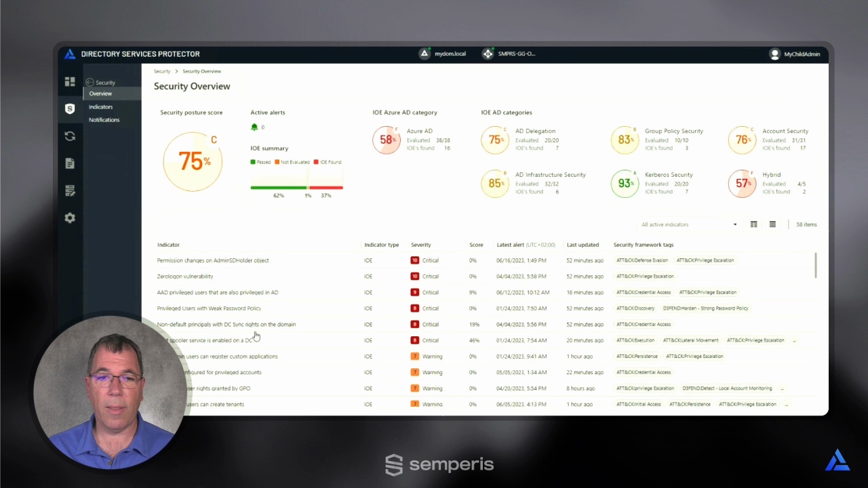Click the Kerberos Security 93% gauge

coord(625,183)
